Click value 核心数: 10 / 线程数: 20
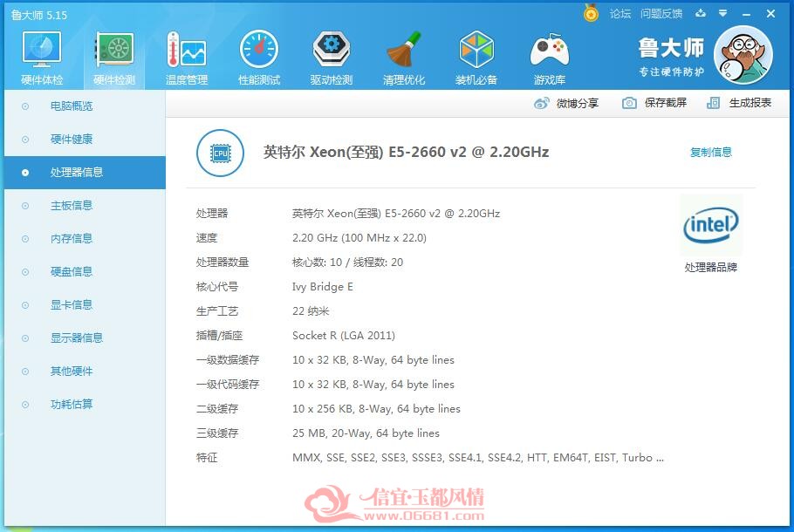This screenshot has width=794, height=532. tap(347, 263)
